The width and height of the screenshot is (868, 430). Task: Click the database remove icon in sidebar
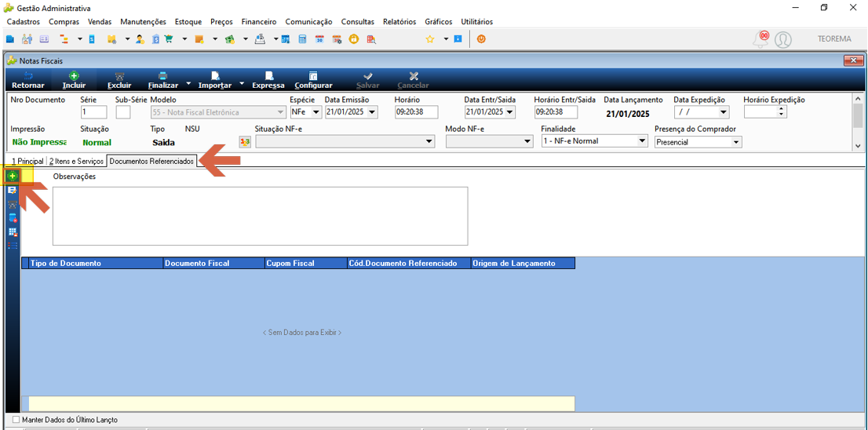pos(13,217)
